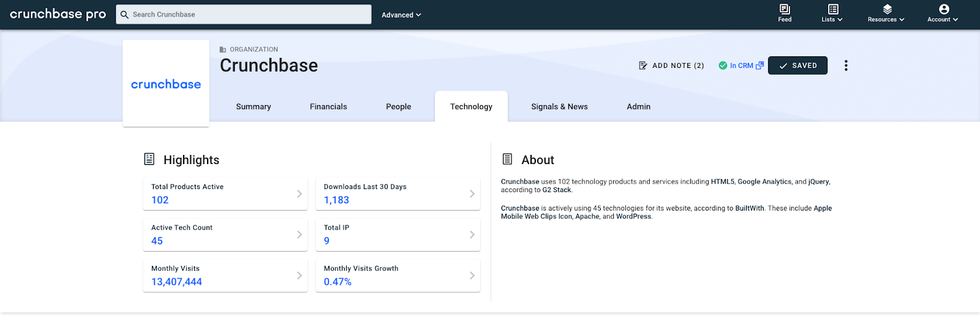
Task: Click the Total Products Active label
Action: click(187, 187)
